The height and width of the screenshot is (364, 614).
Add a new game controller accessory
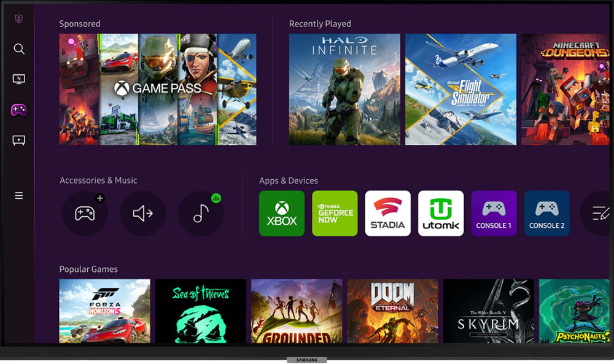click(x=85, y=214)
